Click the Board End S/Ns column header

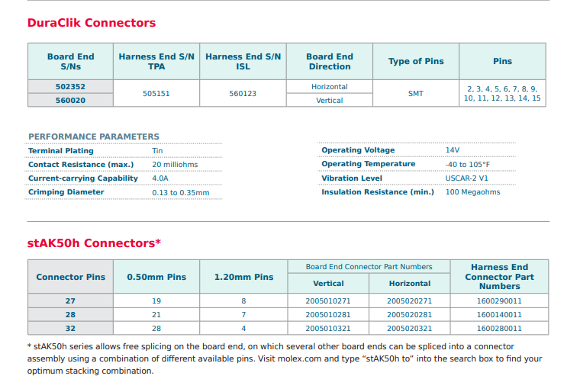[70, 61]
